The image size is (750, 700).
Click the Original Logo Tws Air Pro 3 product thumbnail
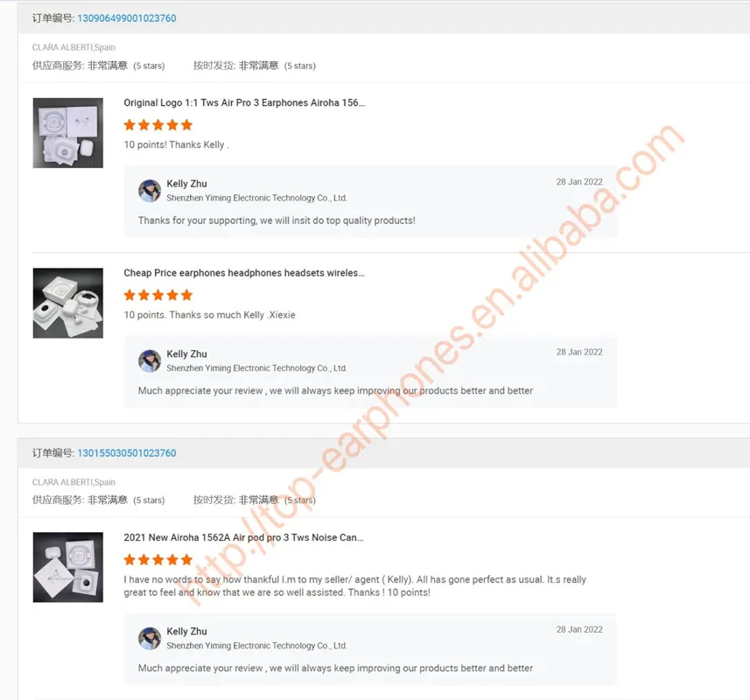68,133
